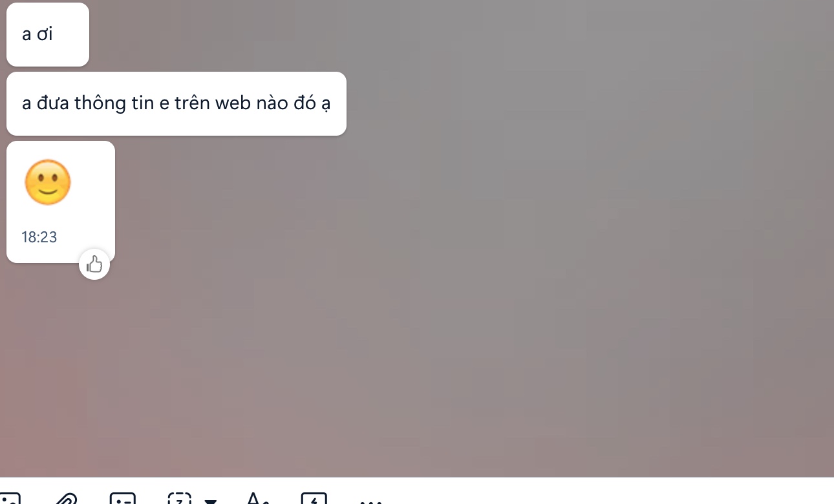The height and width of the screenshot is (504, 834).
Task: Open quick messages via the lightning icon
Action: 314,499
